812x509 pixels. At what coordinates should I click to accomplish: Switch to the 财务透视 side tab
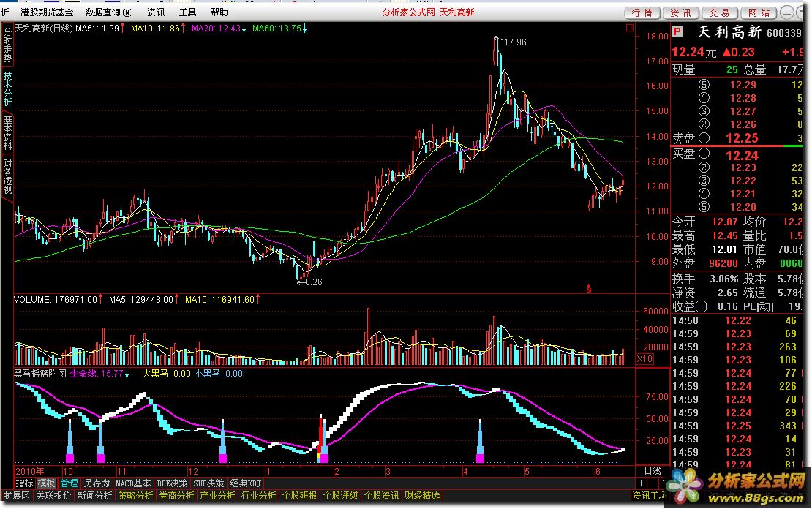tap(7, 176)
